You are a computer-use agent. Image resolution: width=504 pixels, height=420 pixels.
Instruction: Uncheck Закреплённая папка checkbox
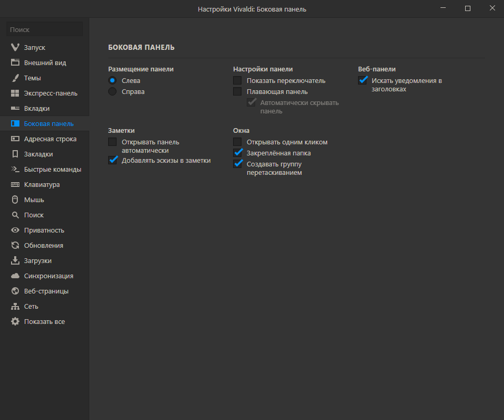(237, 153)
